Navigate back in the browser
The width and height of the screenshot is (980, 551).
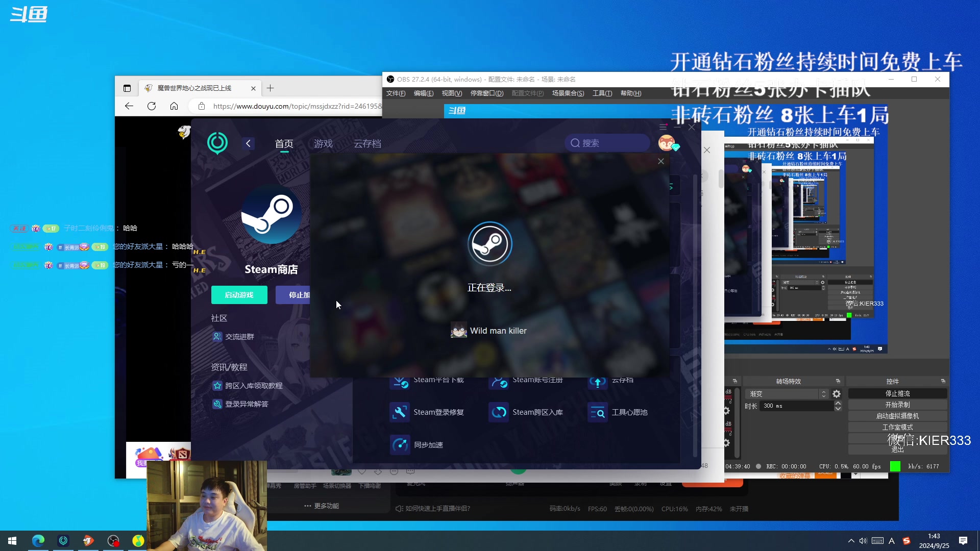(x=129, y=106)
